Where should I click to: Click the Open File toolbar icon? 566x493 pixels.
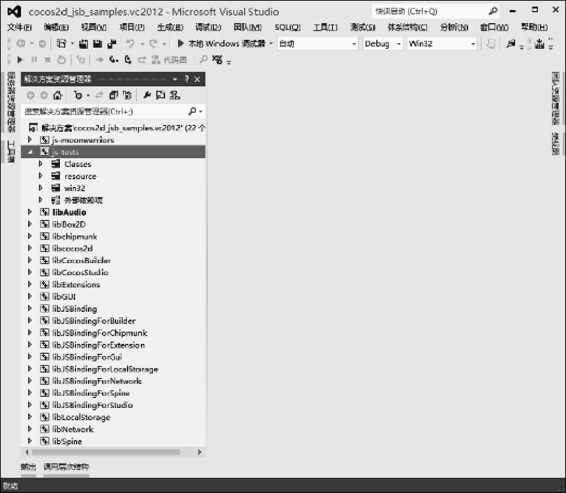(83, 44)
